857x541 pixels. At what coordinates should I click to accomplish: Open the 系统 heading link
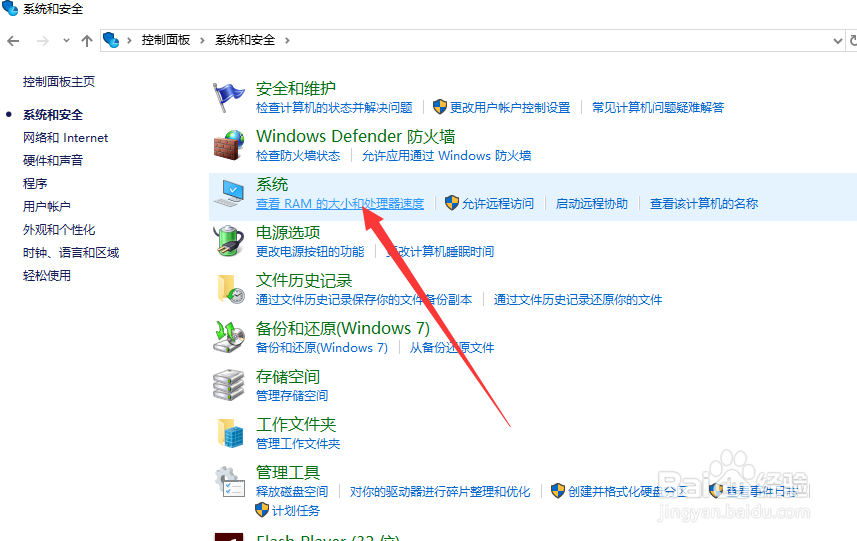pyautogui.click(x=272, y=184)
